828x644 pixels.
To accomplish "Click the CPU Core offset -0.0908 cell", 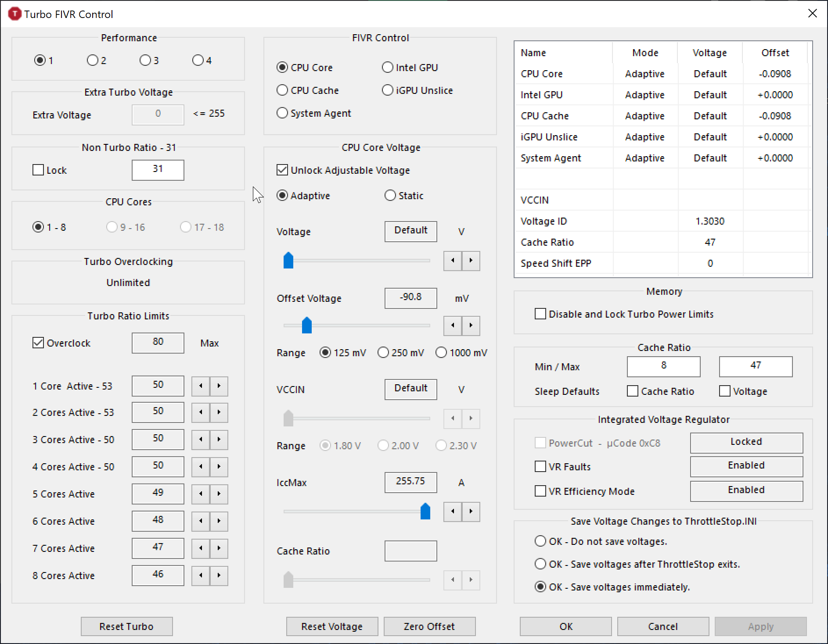I will click(x=775, y=74).
